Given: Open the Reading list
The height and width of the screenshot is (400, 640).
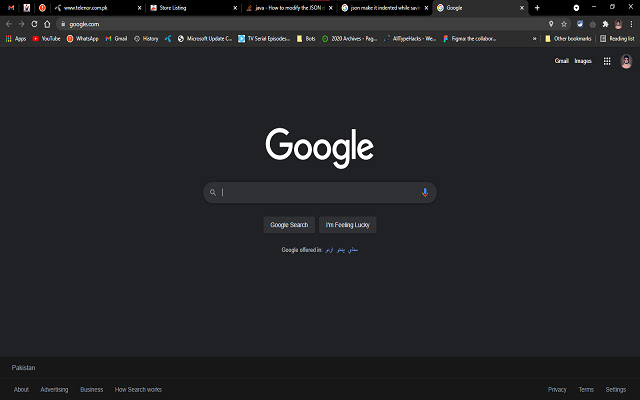Looking at the screenshot, I should tap(617, 39).
